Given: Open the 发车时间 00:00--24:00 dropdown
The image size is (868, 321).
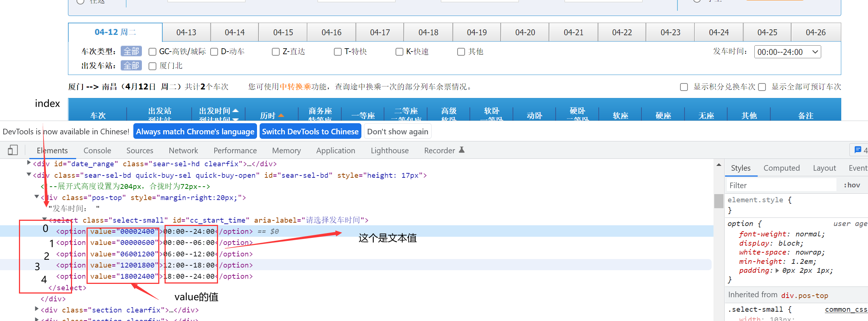Looking at the screenshot, I should coord(787,52).
